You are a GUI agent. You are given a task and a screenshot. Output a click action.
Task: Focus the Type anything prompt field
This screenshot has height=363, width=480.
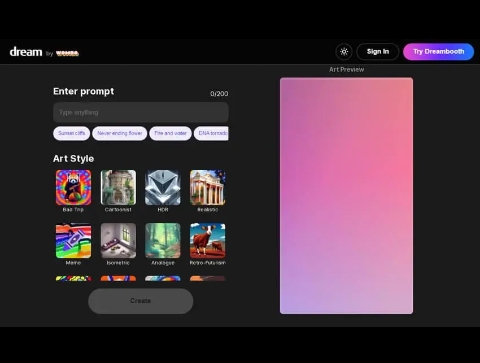click(x=141, y=112)
